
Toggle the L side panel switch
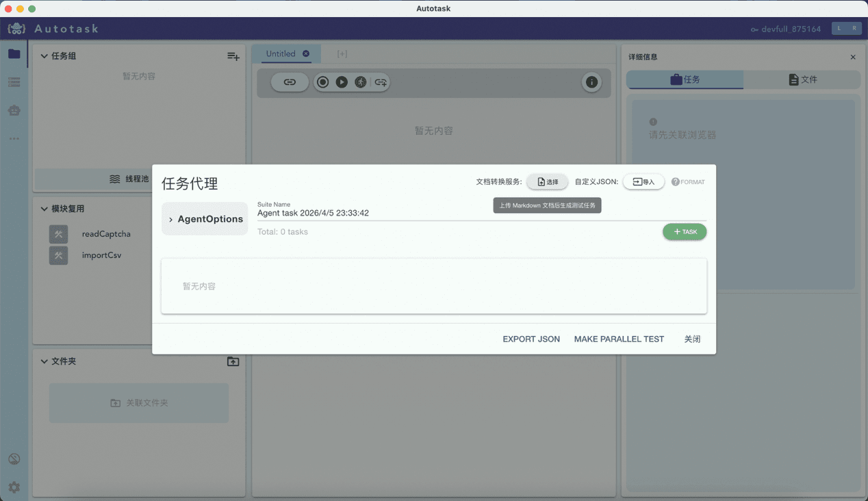[x=839, y=28]
